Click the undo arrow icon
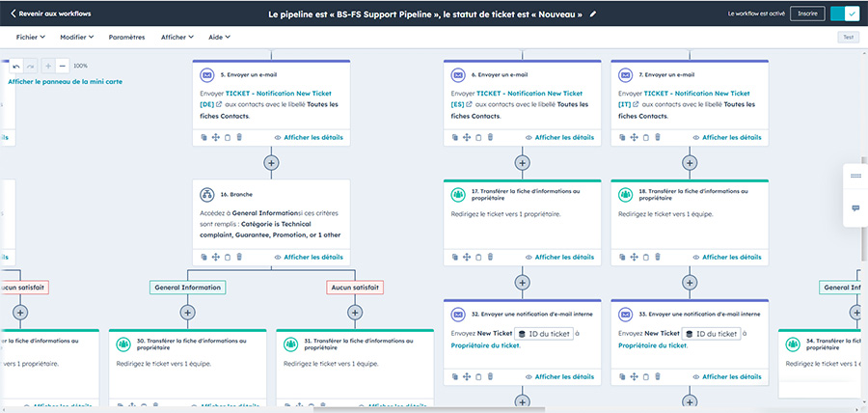 pos(16,67)
